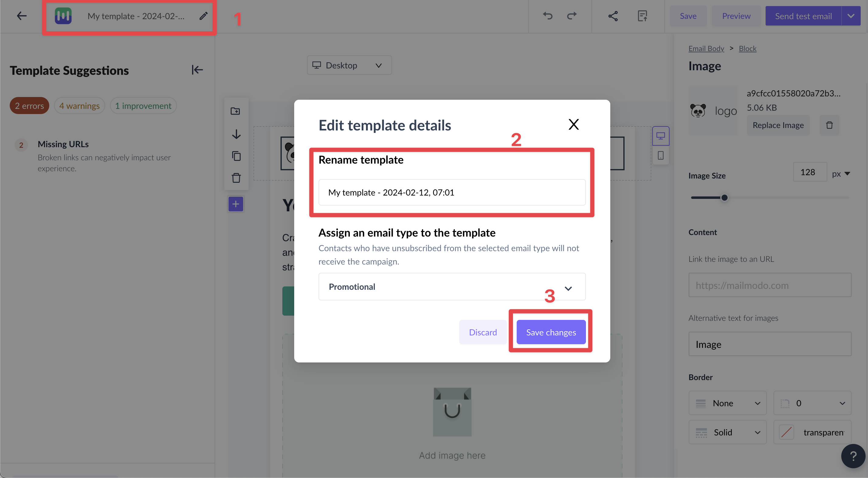The image size is (868, 478).
Task: Click the collapse sidebar arrow icon
Action: 198,69
